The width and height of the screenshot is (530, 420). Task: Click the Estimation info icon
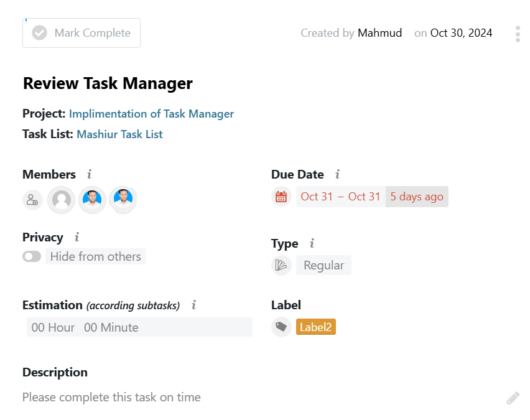[193, 305]
